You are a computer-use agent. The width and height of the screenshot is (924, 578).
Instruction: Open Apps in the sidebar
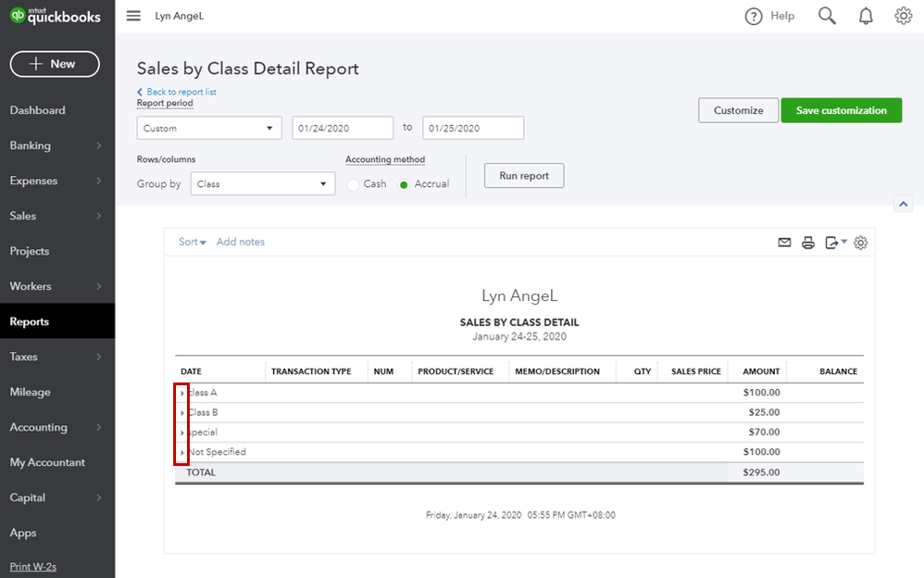pos(23,534)
